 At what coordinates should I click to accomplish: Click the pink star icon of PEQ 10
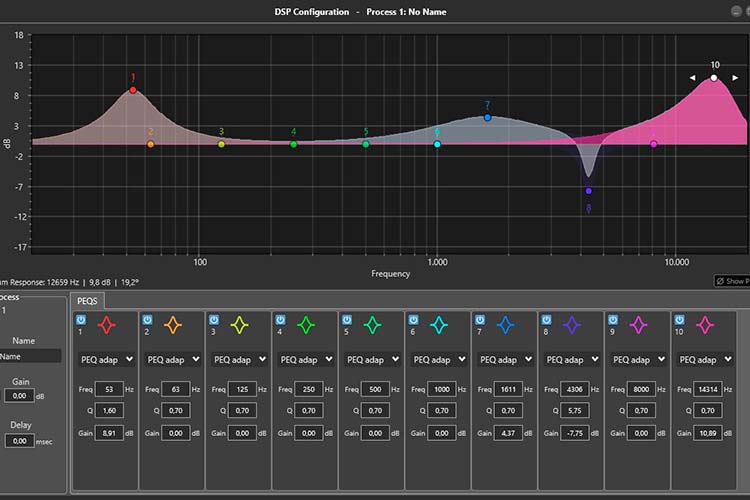[x=705, y=325]
